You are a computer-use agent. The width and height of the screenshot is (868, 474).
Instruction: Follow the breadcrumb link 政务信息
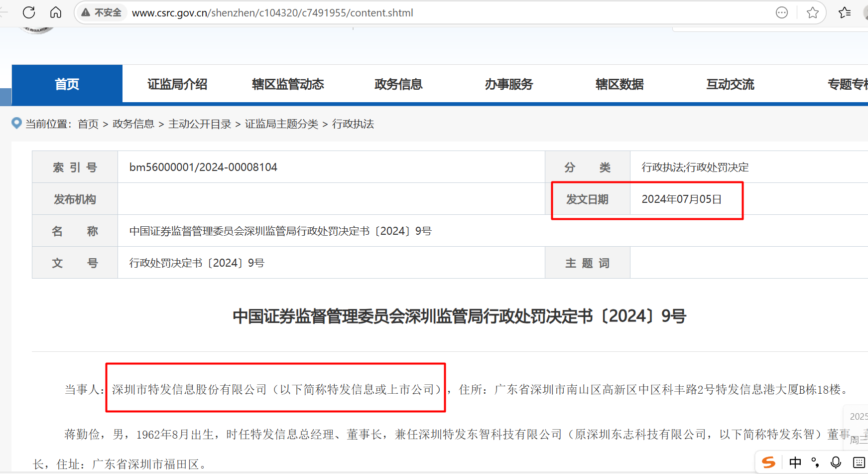pos(133,124)
